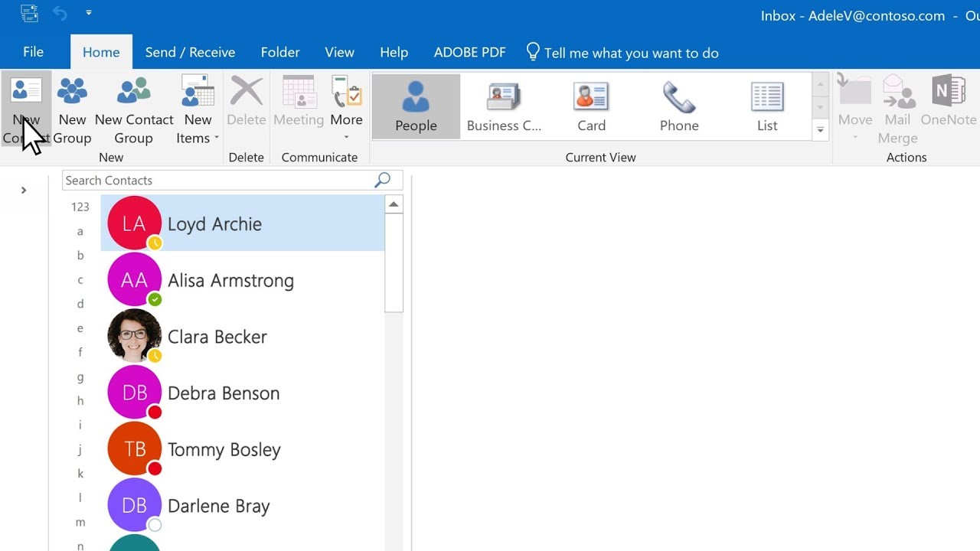The height and width of the screenshot is (551, 980).
Task: Switch to Phone view
Action: click(x=679, y=107)
